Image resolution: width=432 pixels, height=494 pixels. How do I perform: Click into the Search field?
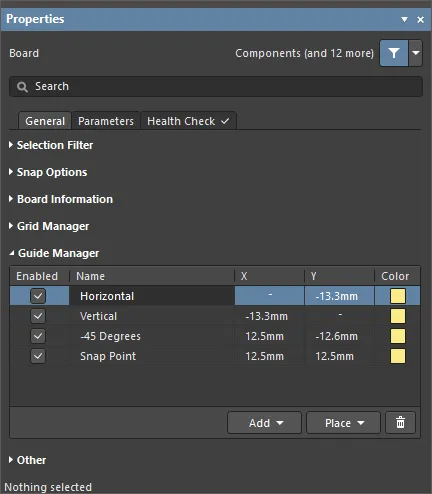(x=216, y=87)
